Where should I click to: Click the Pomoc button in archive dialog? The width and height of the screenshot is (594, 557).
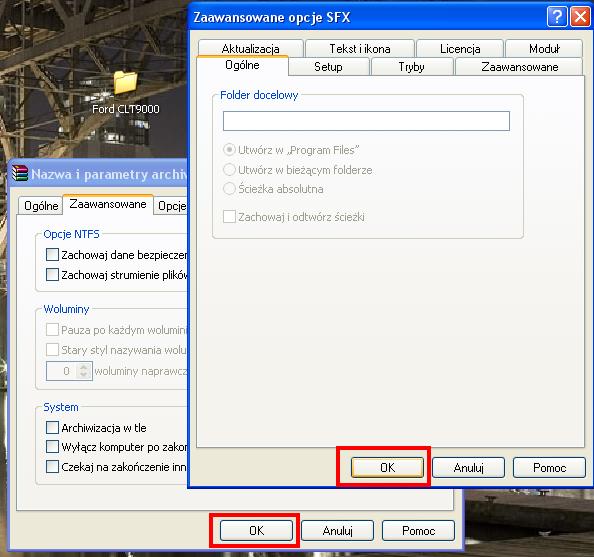click(x=418, y=530)
